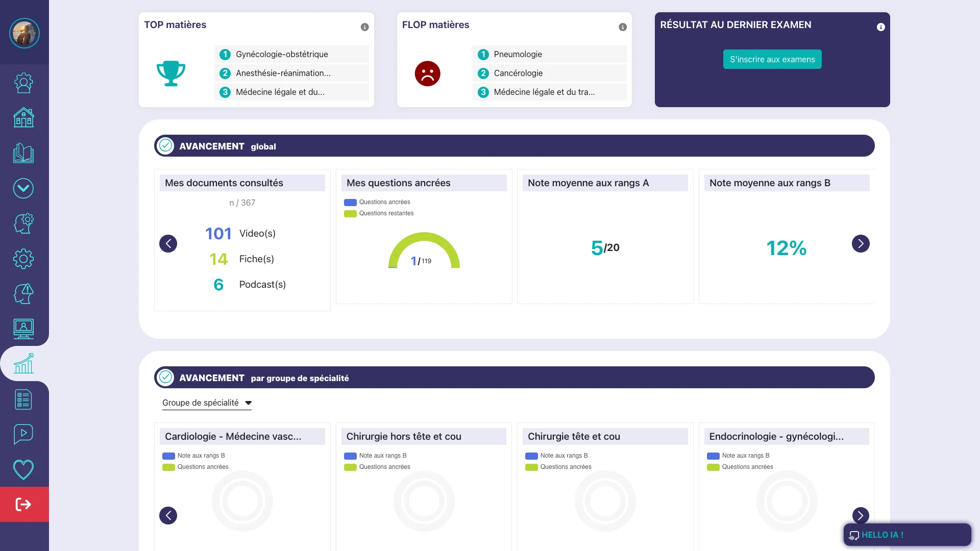Open the statistics bar-chart icon
The height and width of the screenshot is (551, 980).
[23, 364]
